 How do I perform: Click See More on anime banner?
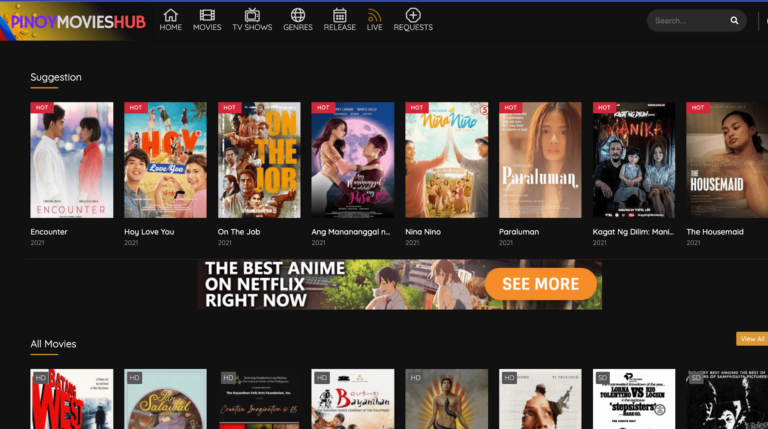click(541, 284)
